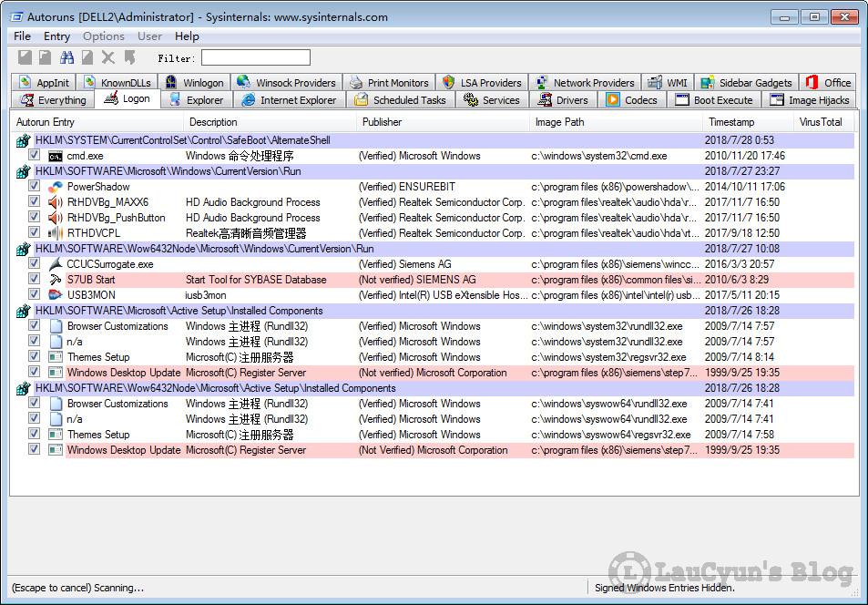868x605 pixels.
Task: Open the KnownDLLs tab
Action: tap(117, 83)
